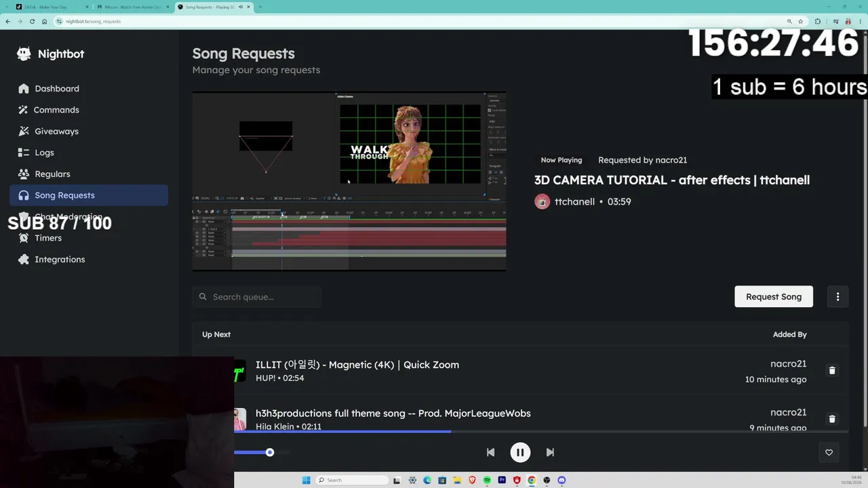Click the Up Next column header
Viewport: 868px width, 488px height.
(216, 334)
